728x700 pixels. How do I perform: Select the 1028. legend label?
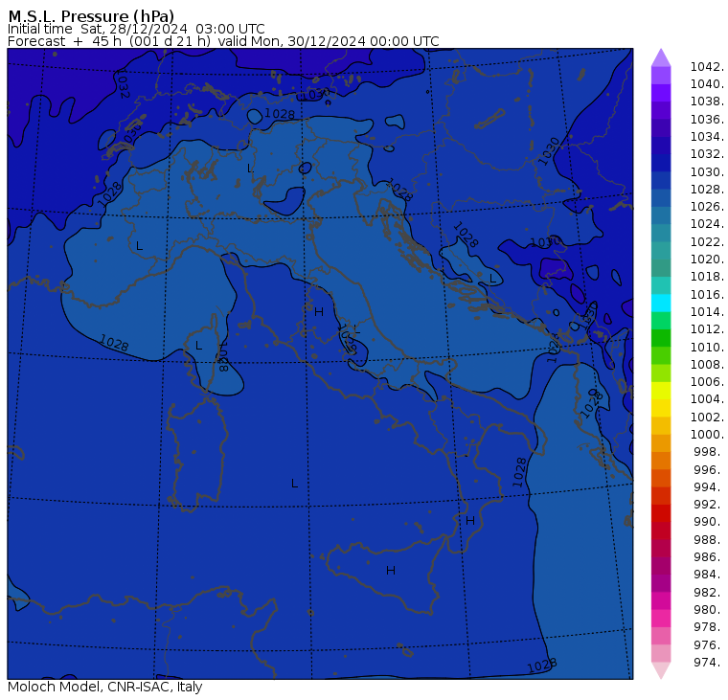point(707,189)
